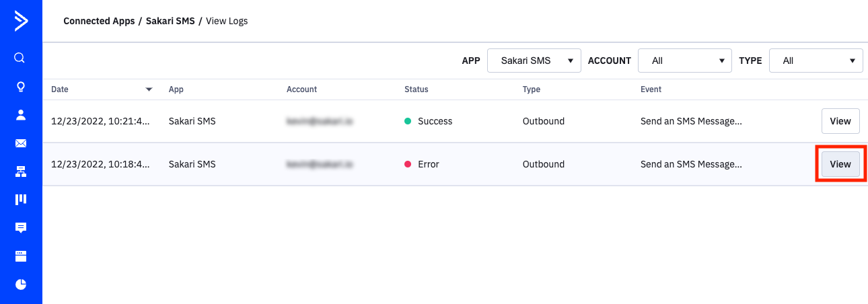Open the ACCOUNT filter dropdown

pos(685,61)
